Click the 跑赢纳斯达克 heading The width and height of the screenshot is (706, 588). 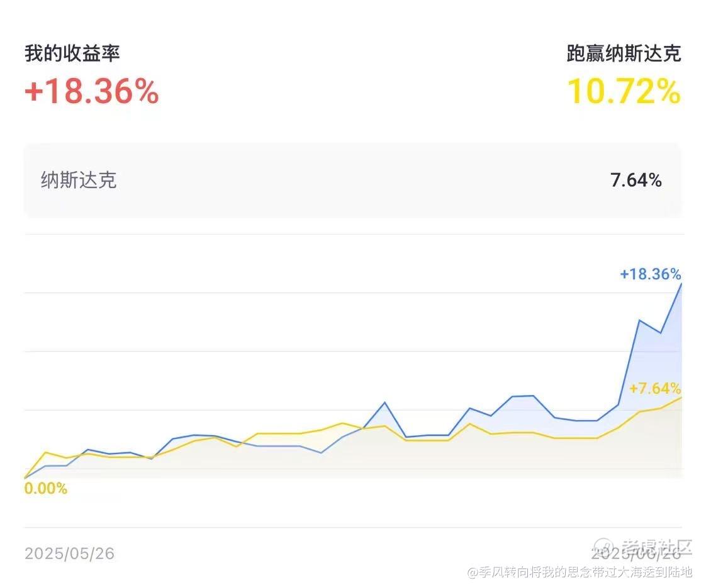[x=624, y=53]
